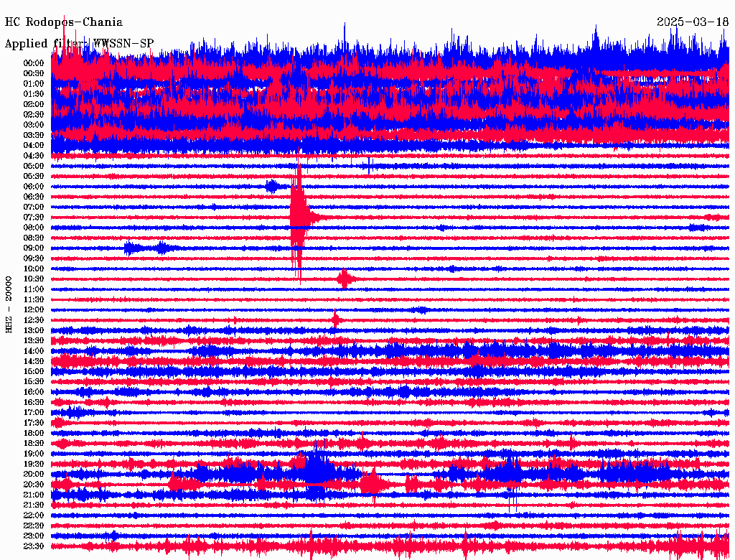Click the 20:00 time label
Image resolution: width=735 pixels, height=560 pixels.
tap(34, 475)
